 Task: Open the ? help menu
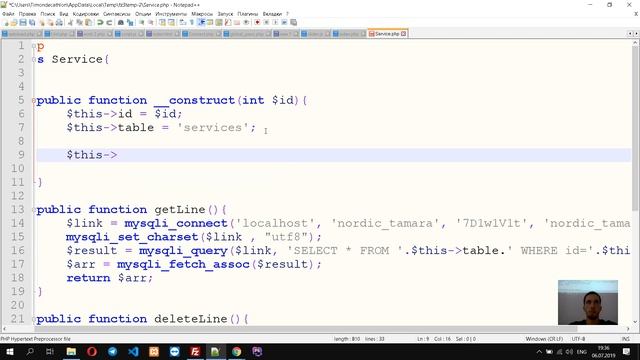[287, 14]
